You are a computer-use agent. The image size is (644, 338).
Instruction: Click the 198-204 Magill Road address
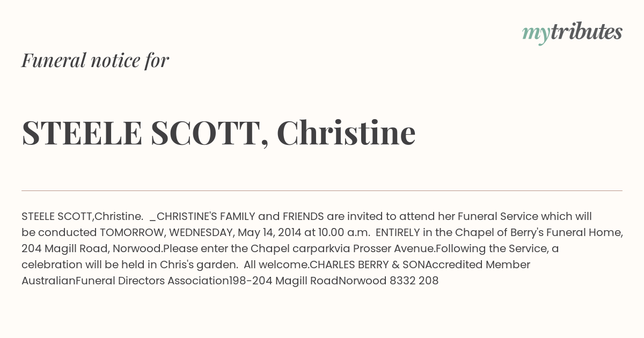[284, 281]
